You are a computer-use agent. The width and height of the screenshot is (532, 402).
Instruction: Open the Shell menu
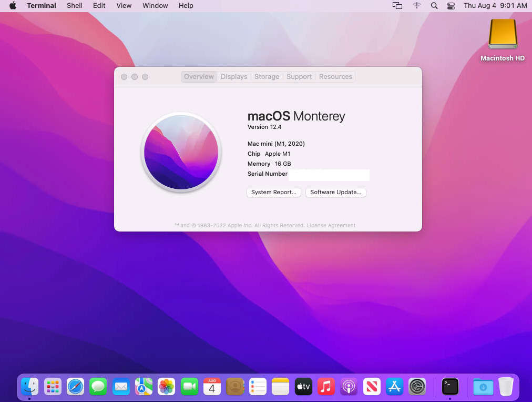tap(74, 6)
